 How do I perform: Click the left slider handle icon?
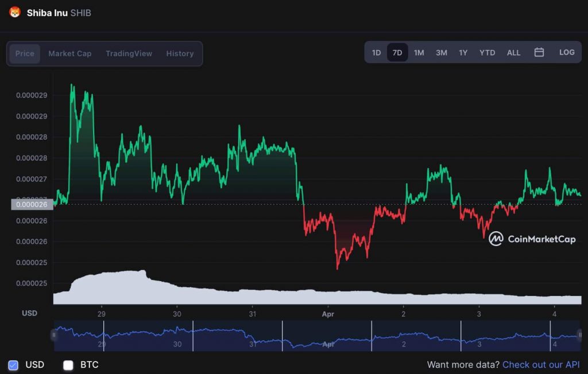(x=55, y=335)
